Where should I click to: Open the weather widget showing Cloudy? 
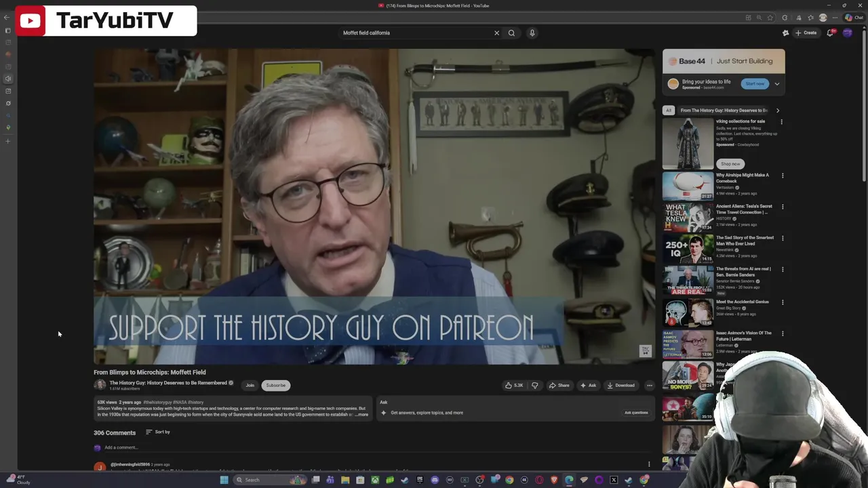pyautogui.click(x=19, y=480)
